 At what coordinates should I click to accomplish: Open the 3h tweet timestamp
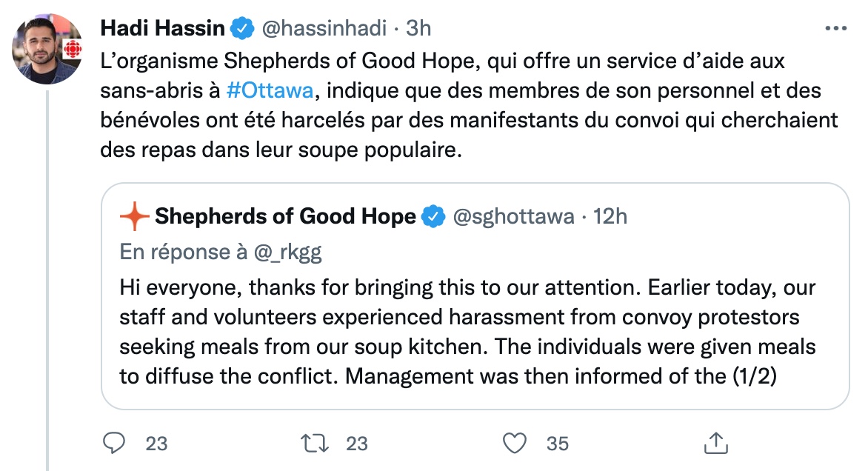click(418, 28)
